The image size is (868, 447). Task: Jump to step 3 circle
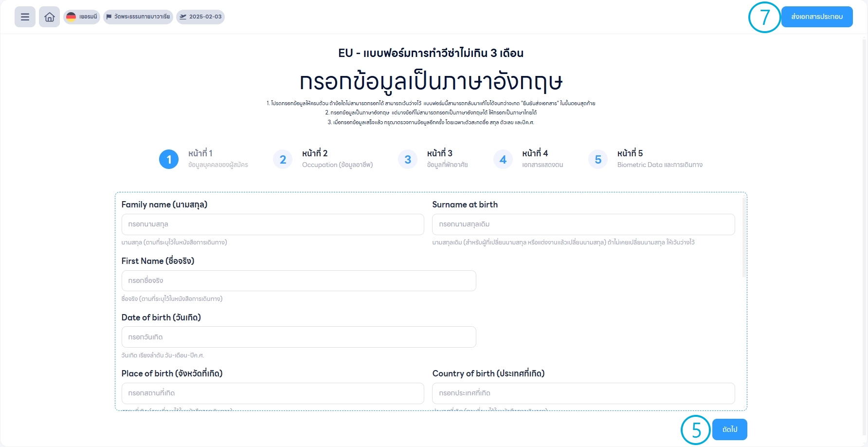click(408, 159)
